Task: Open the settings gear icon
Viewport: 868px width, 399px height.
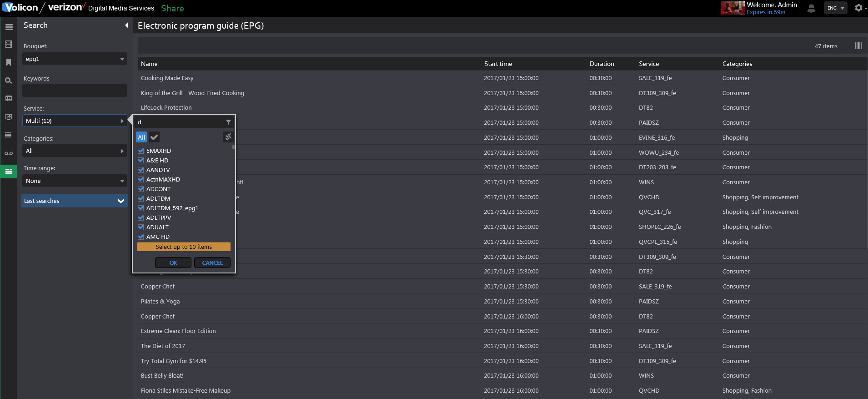Action: tap(858, 8)
